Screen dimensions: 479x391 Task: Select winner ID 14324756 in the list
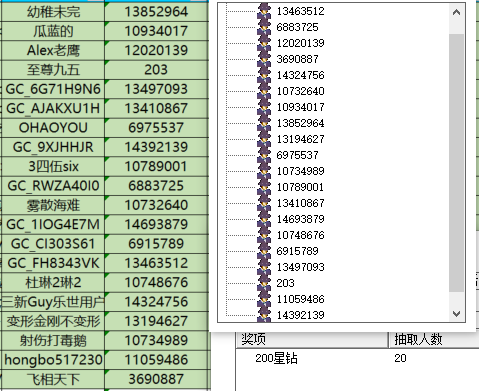[x=300, y=75]
